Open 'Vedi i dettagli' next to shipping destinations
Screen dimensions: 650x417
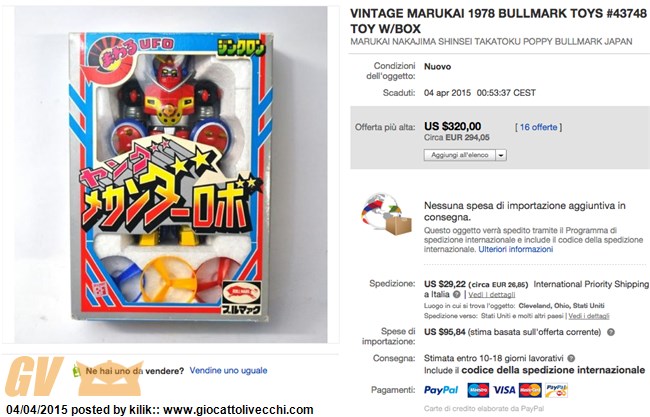(x=589, y=316)
